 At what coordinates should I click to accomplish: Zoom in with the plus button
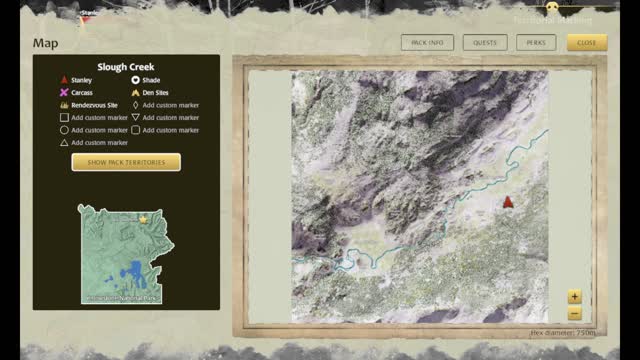(574, 296)
